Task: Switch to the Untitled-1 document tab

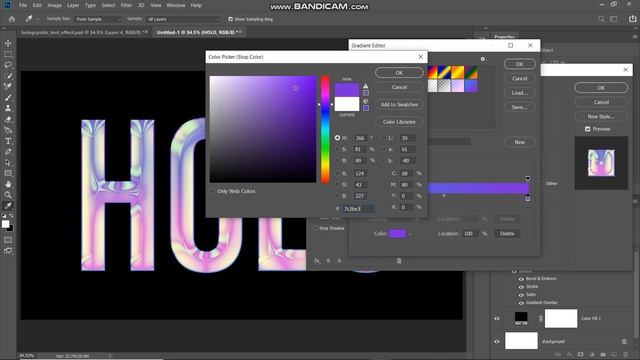Action: (196, 32)
